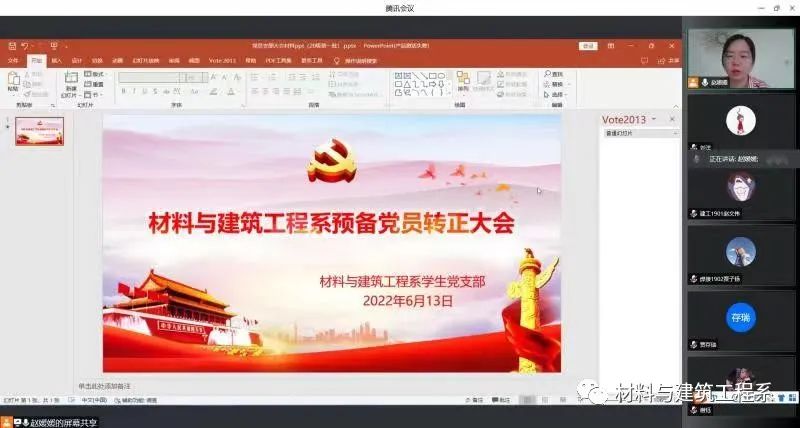Apply Italic formatting with the I icon
This screenshot has height=428, width=800.
[134, 92]
